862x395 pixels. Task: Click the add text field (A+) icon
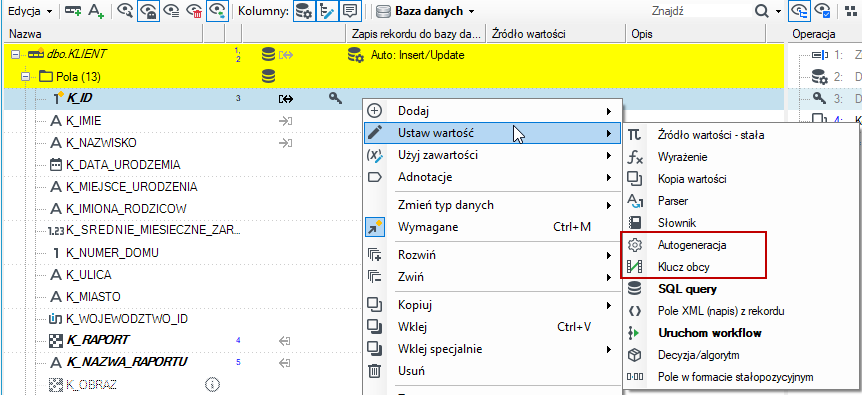pos(96,10)
